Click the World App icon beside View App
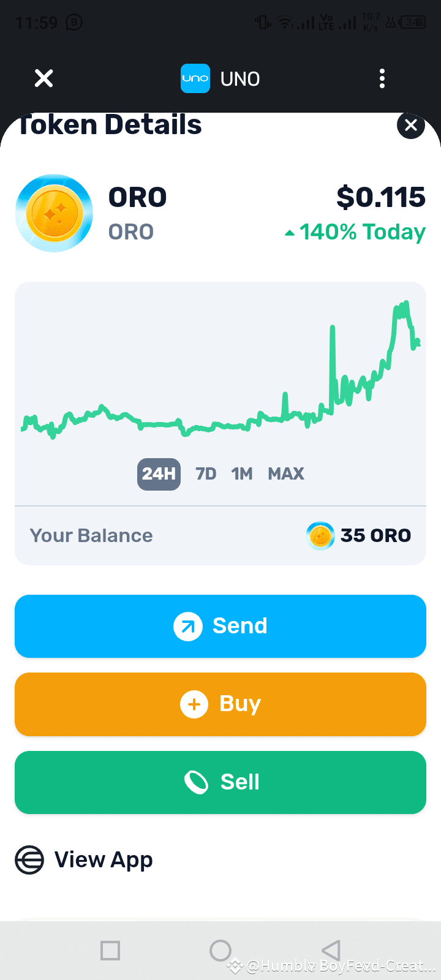Viewport: 441px width, 980px height. 29,859
